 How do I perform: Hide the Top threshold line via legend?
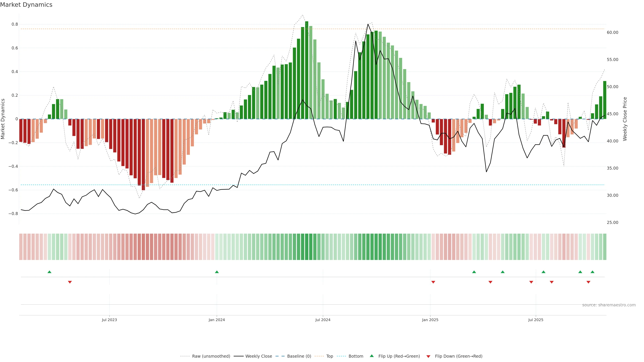coord(330,356)
